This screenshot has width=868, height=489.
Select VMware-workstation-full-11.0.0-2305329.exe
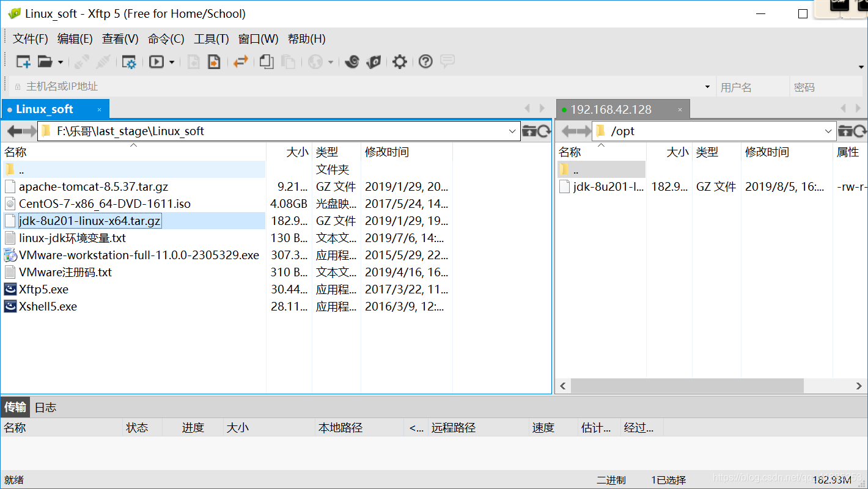[x=139, y=255]
